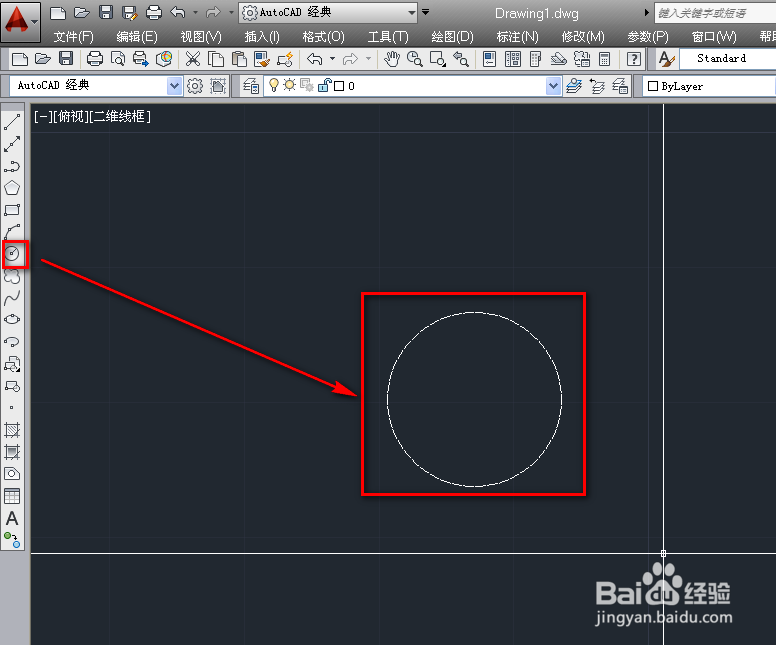Screen dimensions: 776x645
Task: Click the Help question mark icon
Action: [633, 59]
